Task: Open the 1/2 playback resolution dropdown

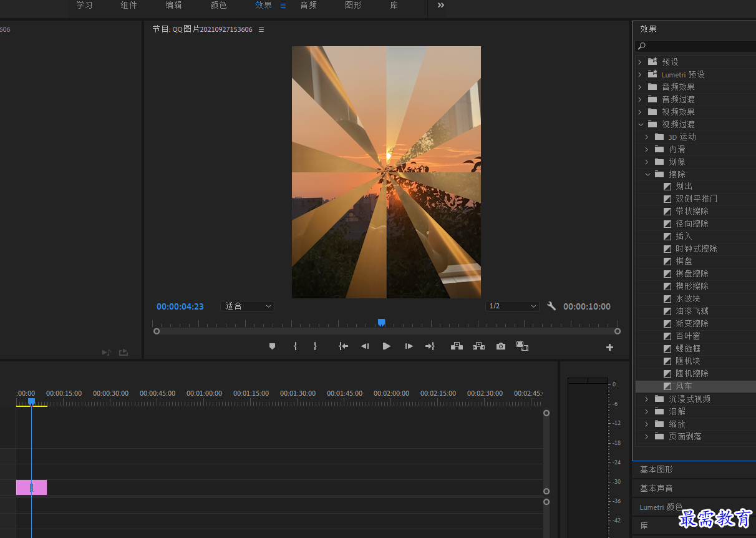Action: click(512, 306)
